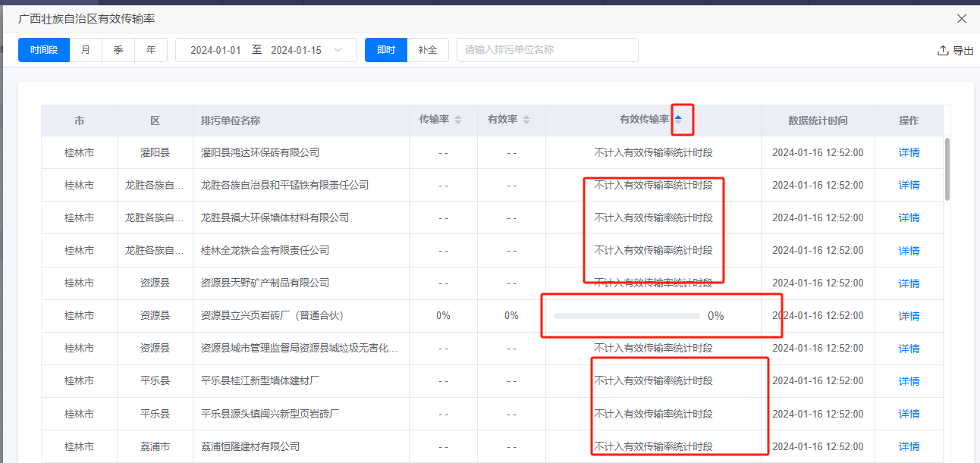Open 详情 for 桂林全龙铁合金有限责任公司
This screenshot has width=980, height=463.
point(909,250)
